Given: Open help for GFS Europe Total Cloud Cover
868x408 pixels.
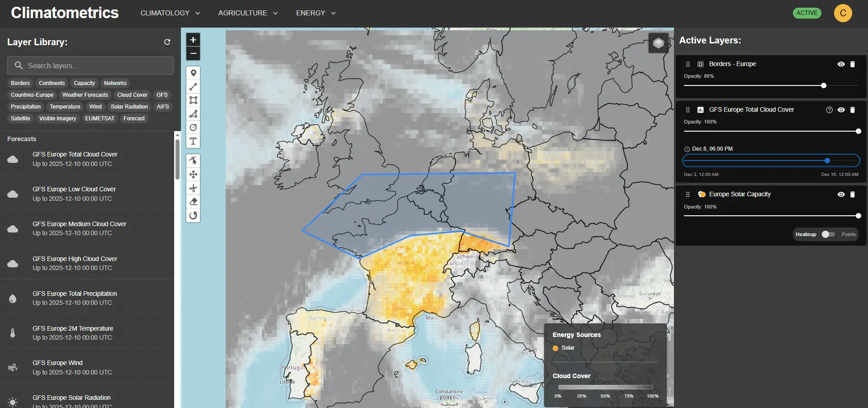Looking at the screenshot, I should (829, 109).
